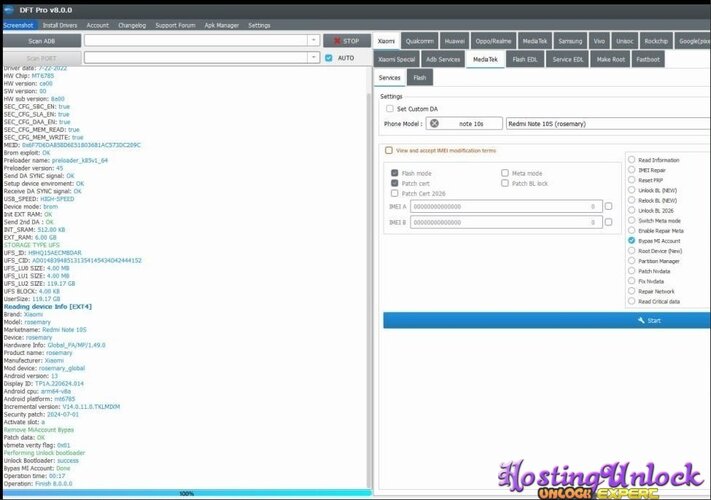
Task: Open the Install Drivers menu
Action: (x=60, y=25)
